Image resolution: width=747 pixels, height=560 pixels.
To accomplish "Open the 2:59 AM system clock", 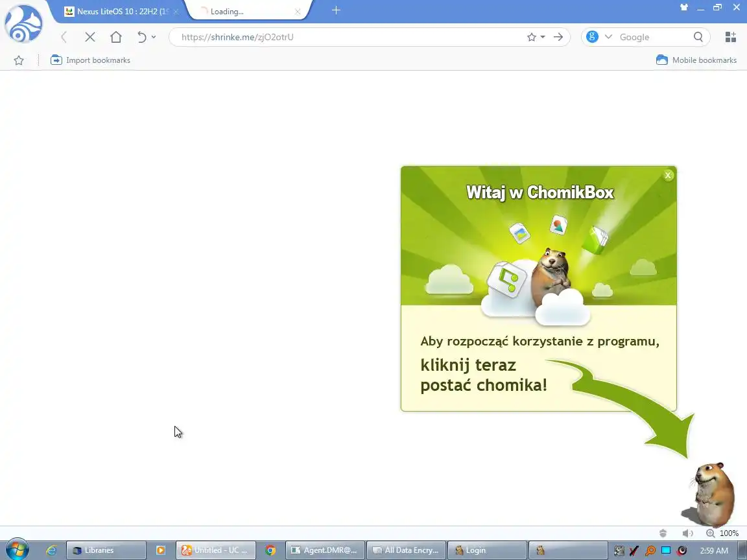I will (x=714, y=550).
